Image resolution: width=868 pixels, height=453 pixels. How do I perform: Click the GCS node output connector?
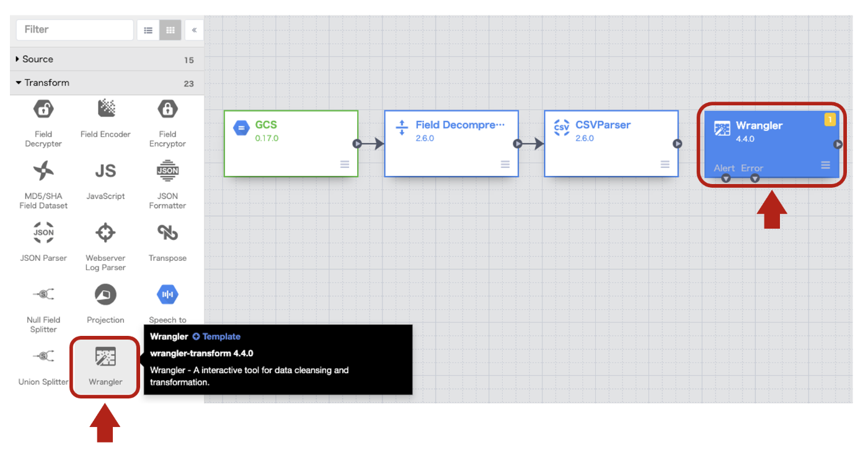coord(358,144)
